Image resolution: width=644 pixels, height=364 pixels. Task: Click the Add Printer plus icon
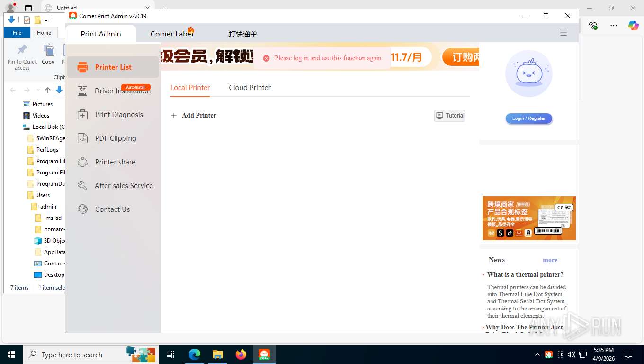click(174, 116)
